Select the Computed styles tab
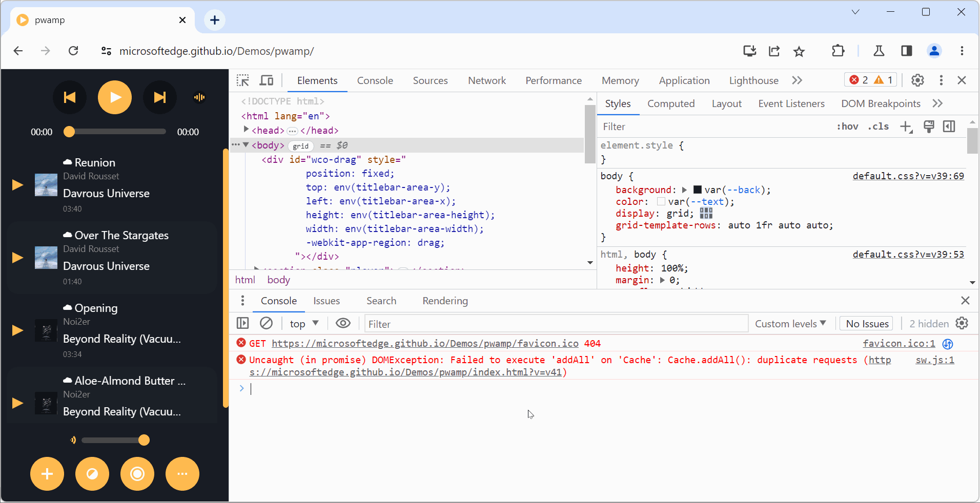Screen dimensions: 980x503 671,103
